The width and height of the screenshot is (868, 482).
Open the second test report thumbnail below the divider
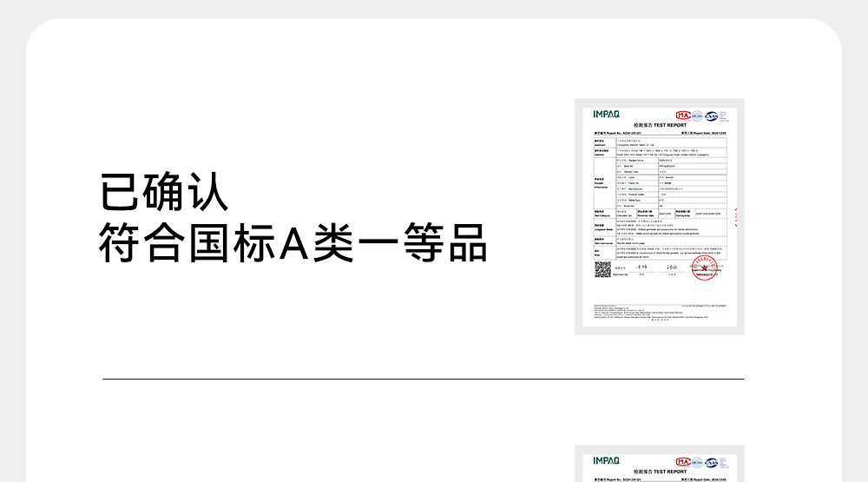click(660, 464)
